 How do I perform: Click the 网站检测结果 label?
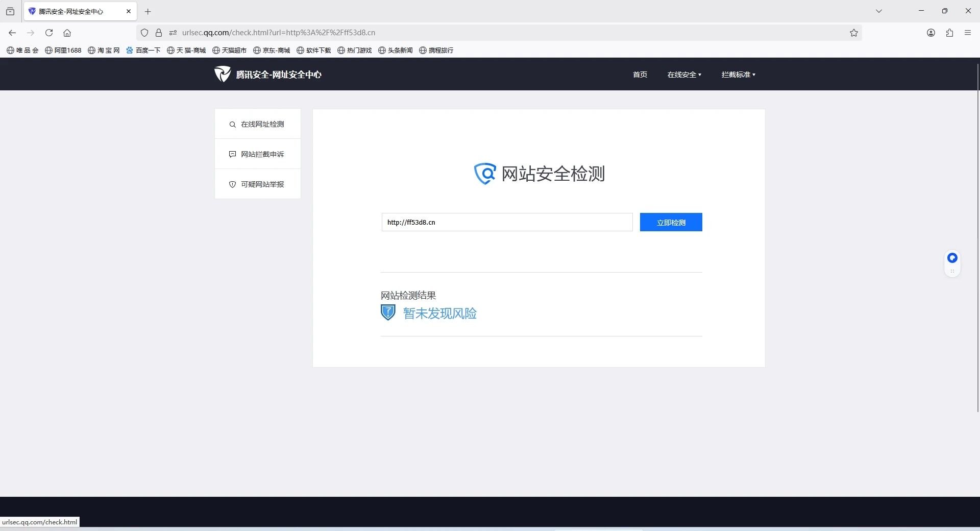point(408,295)
